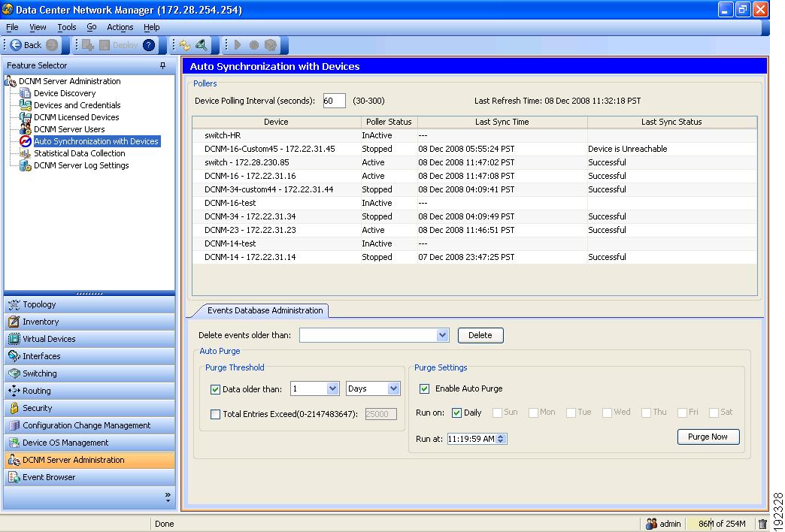Enable the Total Entries Exceed checkbox

pyautogui.click(x=216, y=413)
